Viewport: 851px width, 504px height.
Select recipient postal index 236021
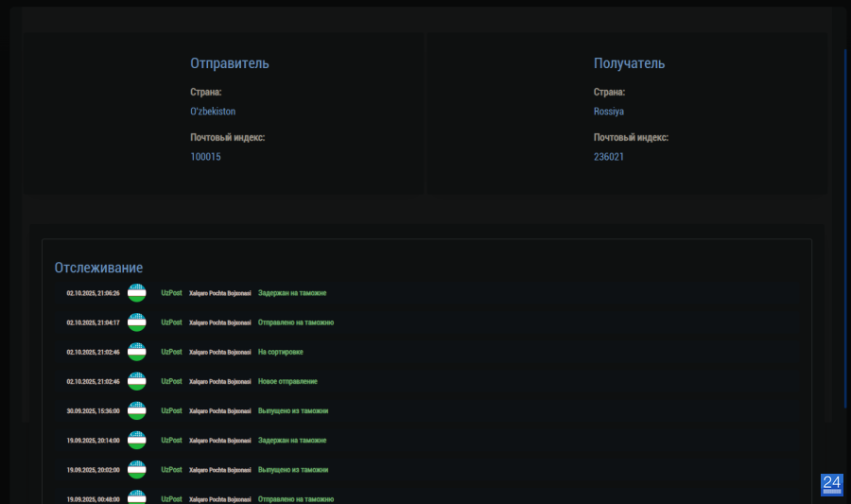coord(608,157)
